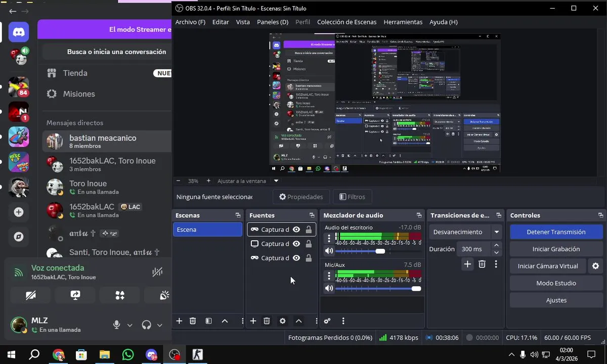Screen dimensions: 607x364
Task: Open Windows Start menu
Action: click(x=11, y=354)
